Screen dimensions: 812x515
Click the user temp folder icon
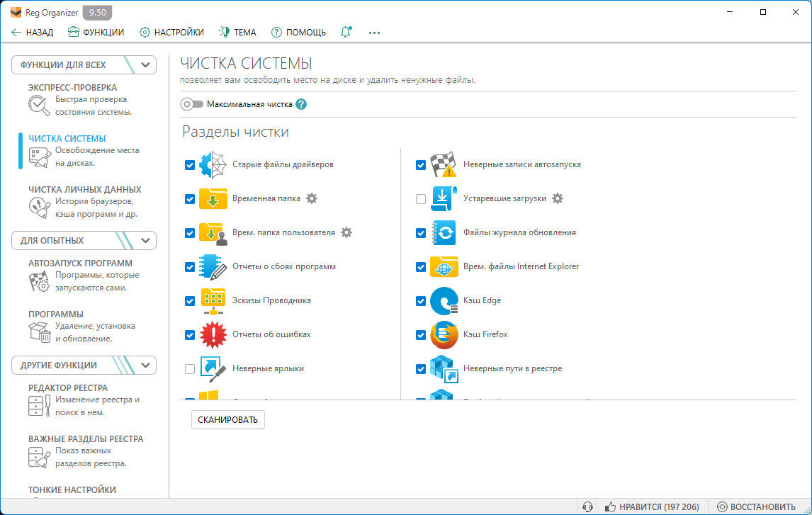pyautogui.click(x=213, y=233)
